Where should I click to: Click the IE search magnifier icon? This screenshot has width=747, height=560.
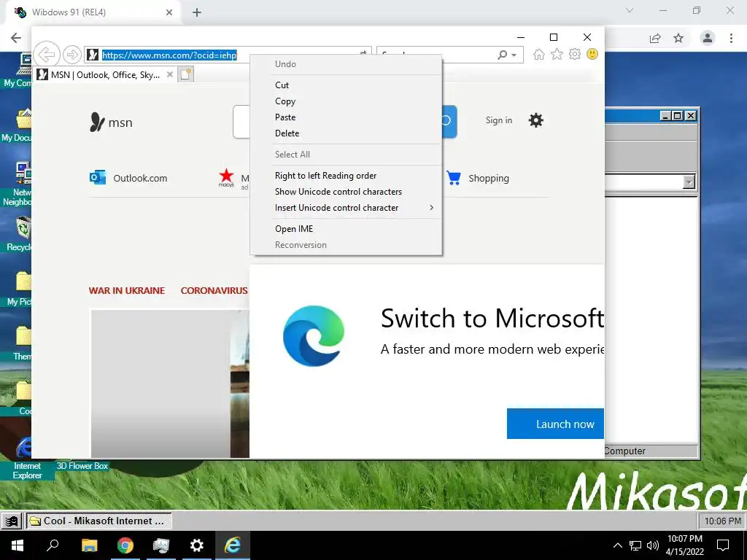502,55
